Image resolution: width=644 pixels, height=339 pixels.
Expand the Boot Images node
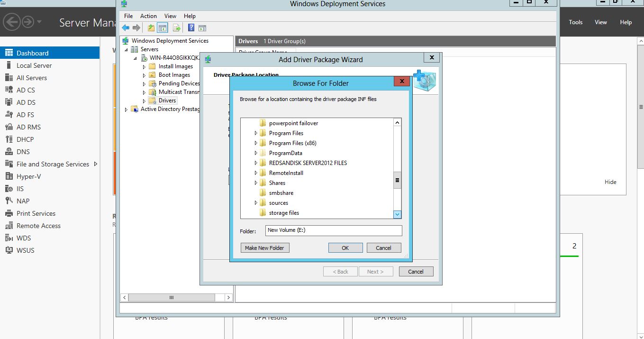[145, 75]
